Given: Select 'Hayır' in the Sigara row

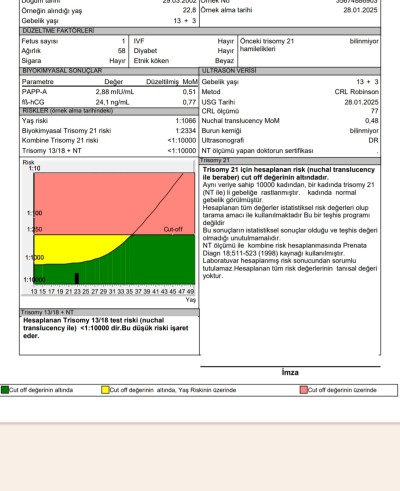Looking at the screenshot, I should coord(117,61).
